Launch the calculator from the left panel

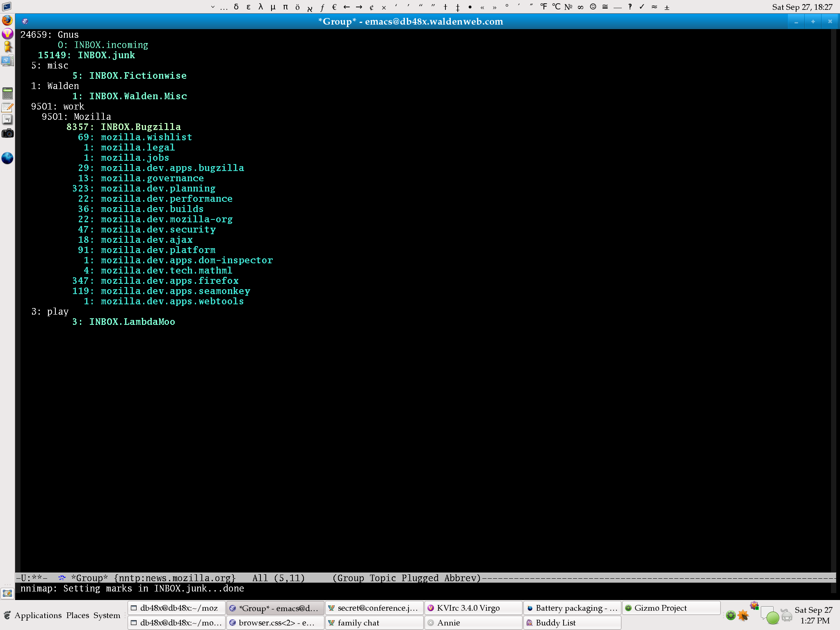click(x=7, y=94)
